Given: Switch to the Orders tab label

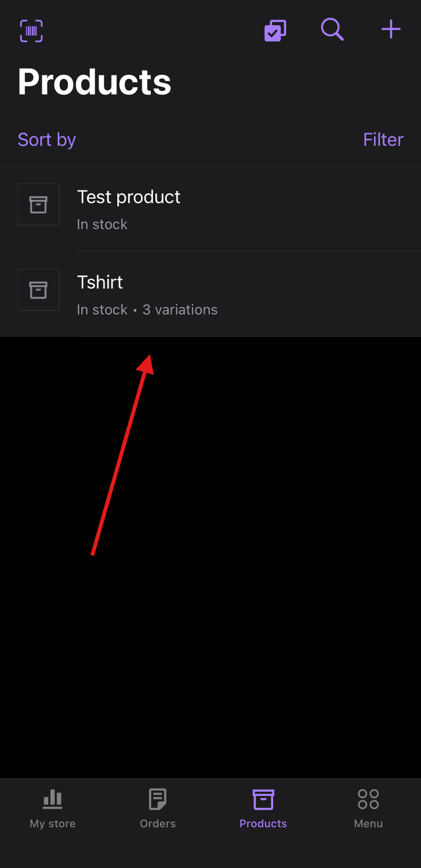Looking at the screenshot, I should (x=158, y=823).
